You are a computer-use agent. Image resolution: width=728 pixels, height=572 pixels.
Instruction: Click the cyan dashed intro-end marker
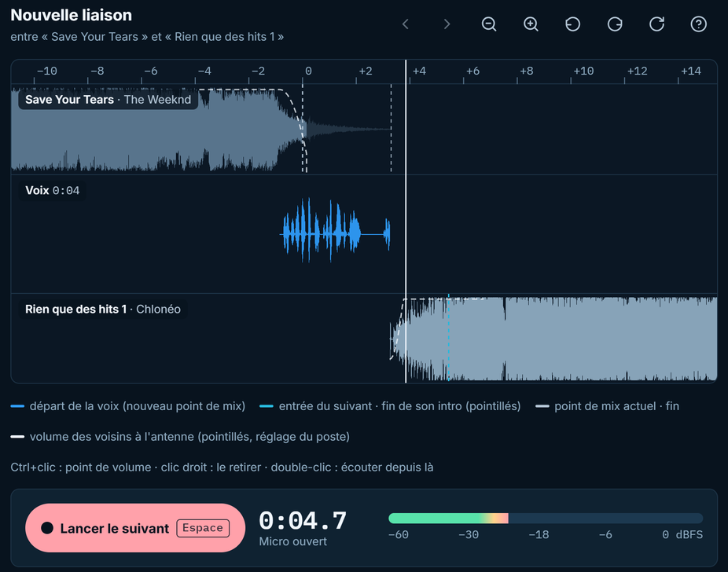pos(448,338)
